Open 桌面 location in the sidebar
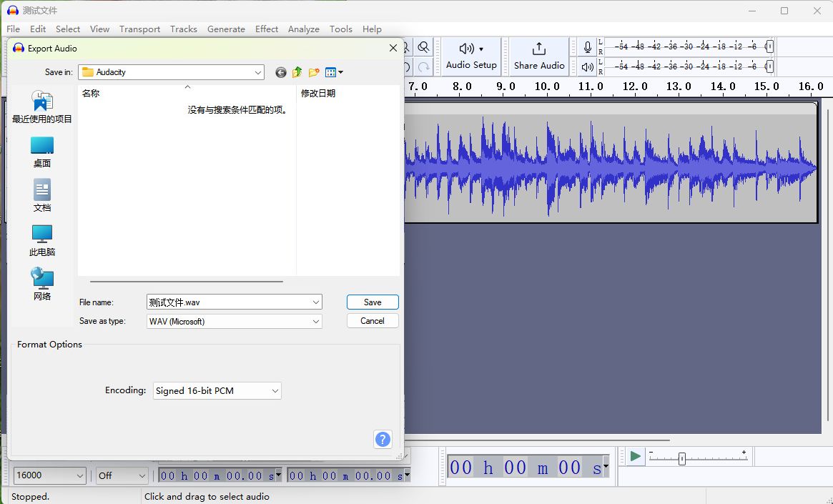 [42, 152]
